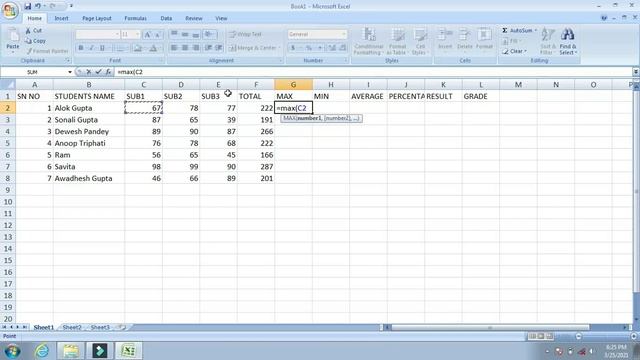
Task: Open Windows Start menu
Action: point(12,351)
